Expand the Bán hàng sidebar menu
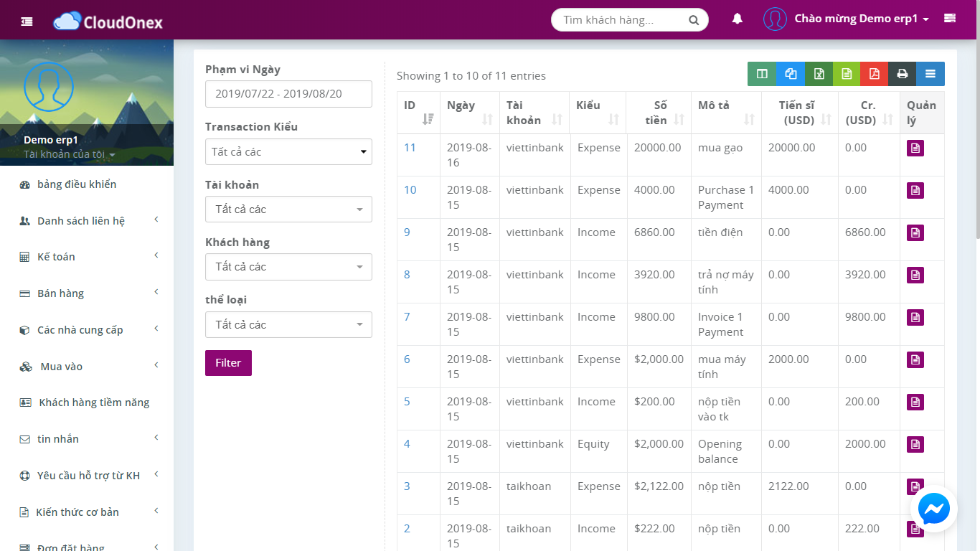Screen dimensions: 980x551 point(87,293)
